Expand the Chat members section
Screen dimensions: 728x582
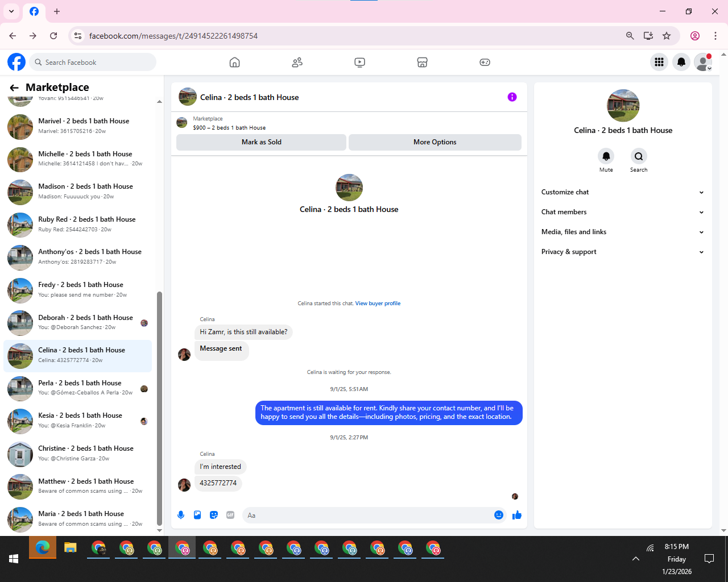tap(623, 212)
